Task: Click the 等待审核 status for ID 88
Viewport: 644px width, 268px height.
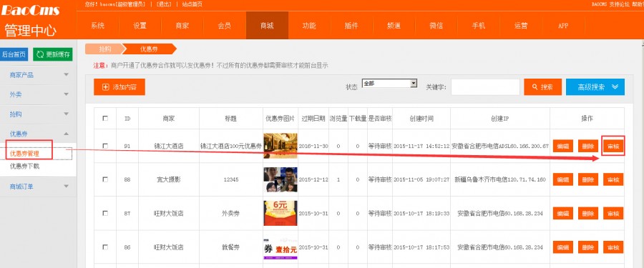Action: point(380,179)
